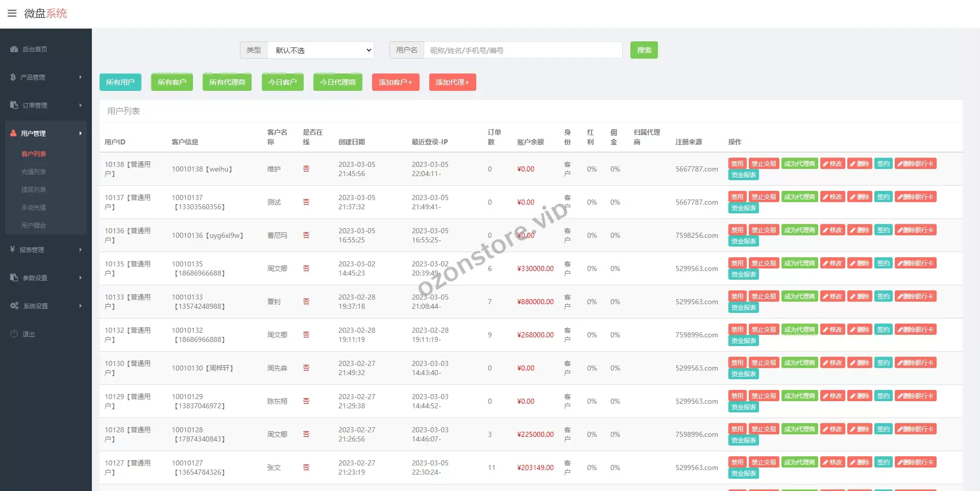The image size is (980, 491).
Task: Click the copy icon for 订单管理
Action: pos(14,105)
